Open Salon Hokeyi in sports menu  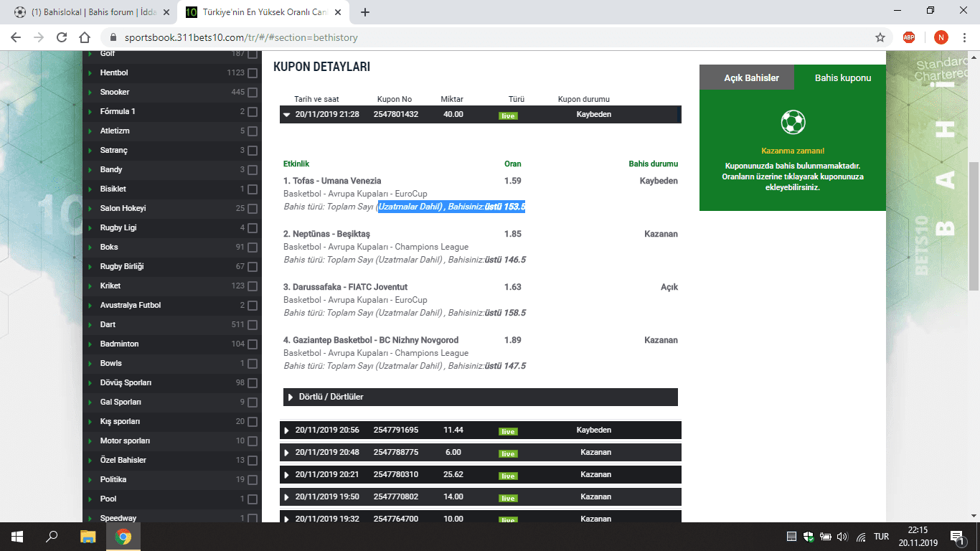[123, 208]
